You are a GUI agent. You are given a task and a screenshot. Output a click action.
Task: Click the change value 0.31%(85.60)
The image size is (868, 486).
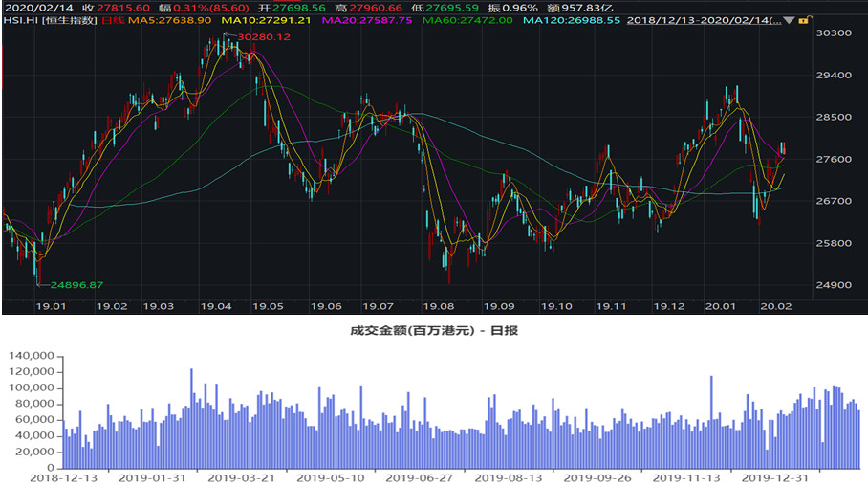(211, 8)
